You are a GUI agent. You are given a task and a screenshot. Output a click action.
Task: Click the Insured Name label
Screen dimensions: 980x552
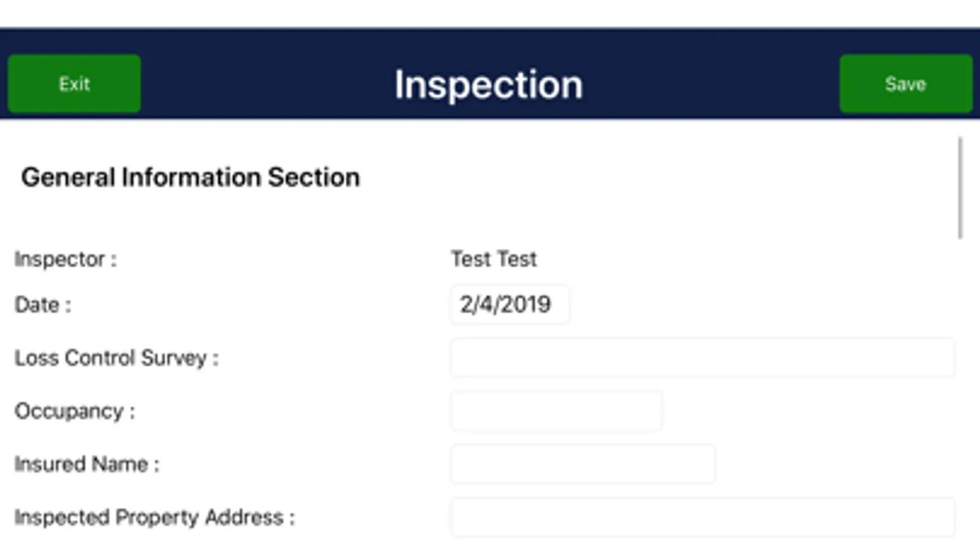[x=86, y=464]
